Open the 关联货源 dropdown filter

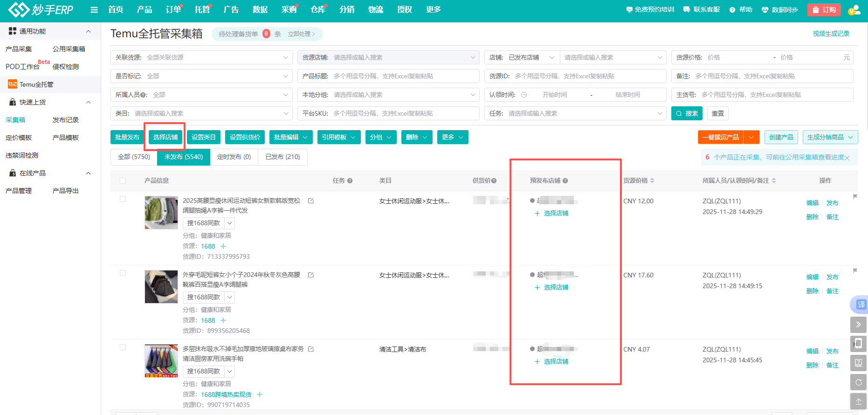click(201, 57)
